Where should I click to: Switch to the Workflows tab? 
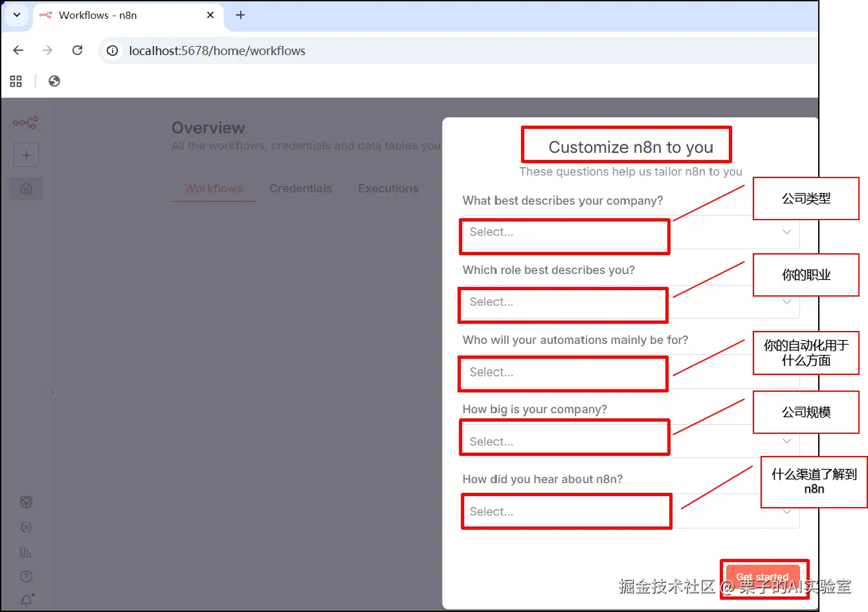point(214,188)
